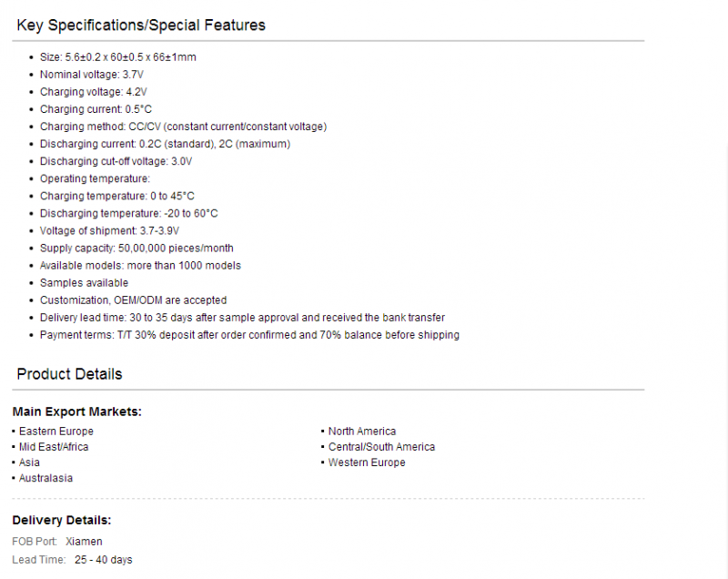Click the 25 - 40 days lead time
728x579 pixels.
click(103, 560)
